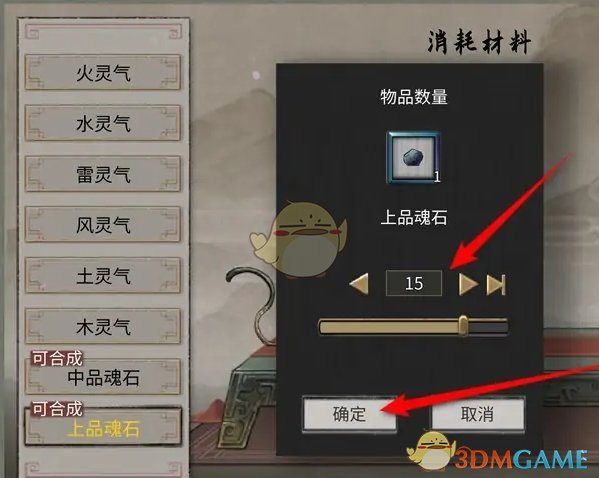The width and height of the screenshot is (599, 478).
Task: Jump to maximum quantity arrow
Action: click(x=496, y=284)
